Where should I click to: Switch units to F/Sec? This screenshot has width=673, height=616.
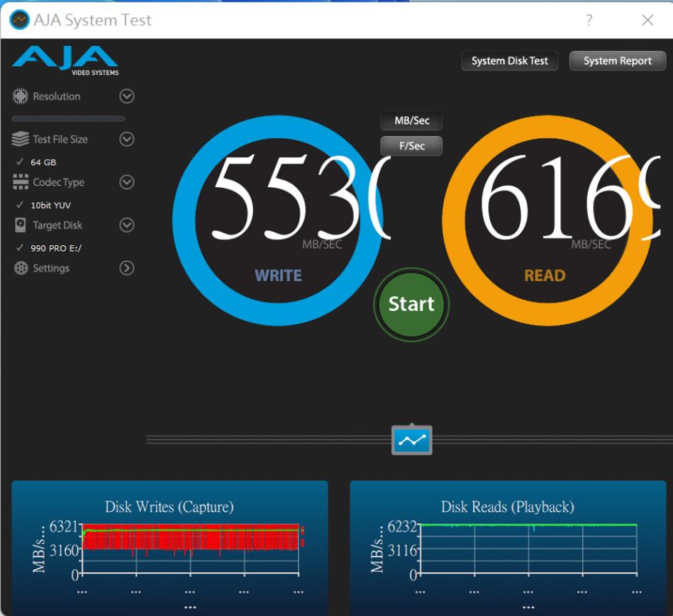(411, 146)
